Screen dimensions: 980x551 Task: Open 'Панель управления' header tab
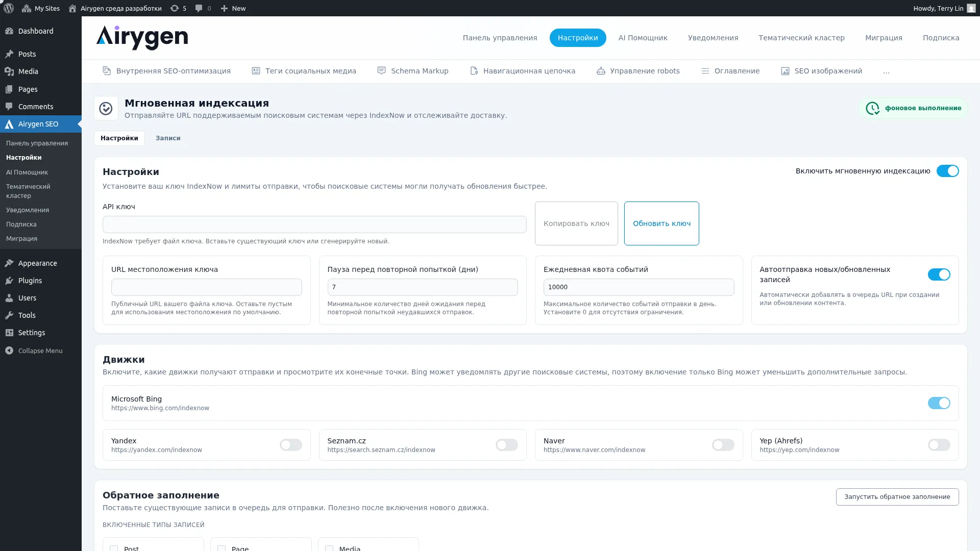(x=500, y=38)
